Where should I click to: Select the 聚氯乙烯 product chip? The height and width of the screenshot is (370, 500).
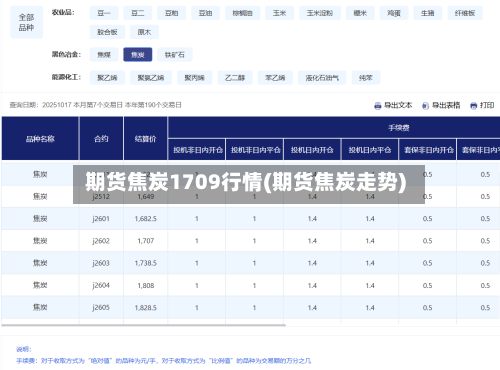151,78
